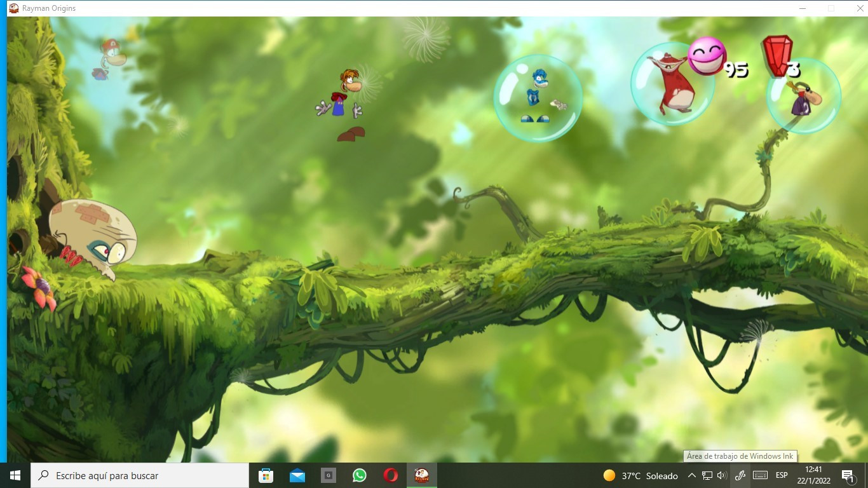Open WhatsApp from the taskbar
The height and width of the screenshot is (488, 868).
pyautogui.click(x=359, y=475)
